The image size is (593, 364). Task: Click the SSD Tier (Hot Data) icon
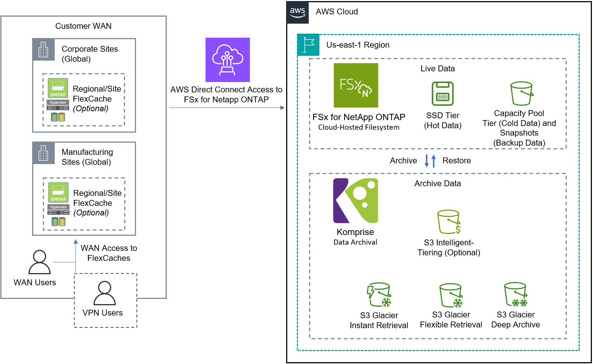point(442,94)
